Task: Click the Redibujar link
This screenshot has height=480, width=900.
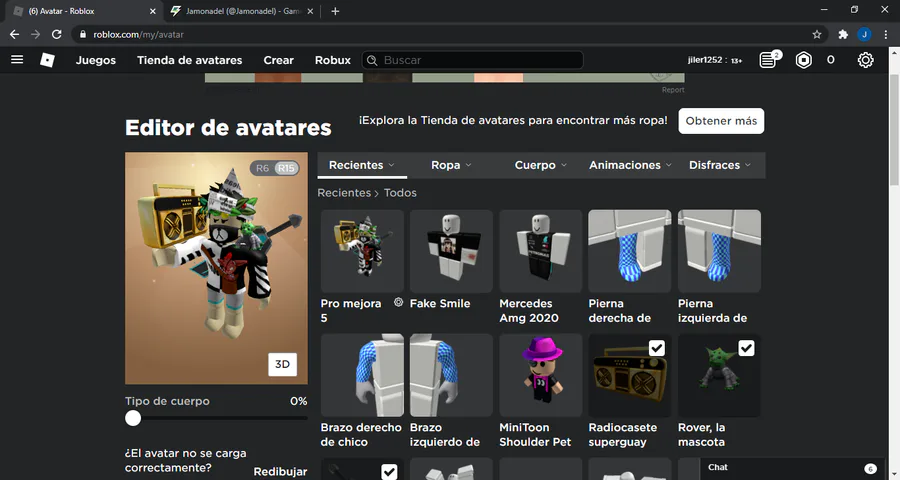Action: (280, 471)
